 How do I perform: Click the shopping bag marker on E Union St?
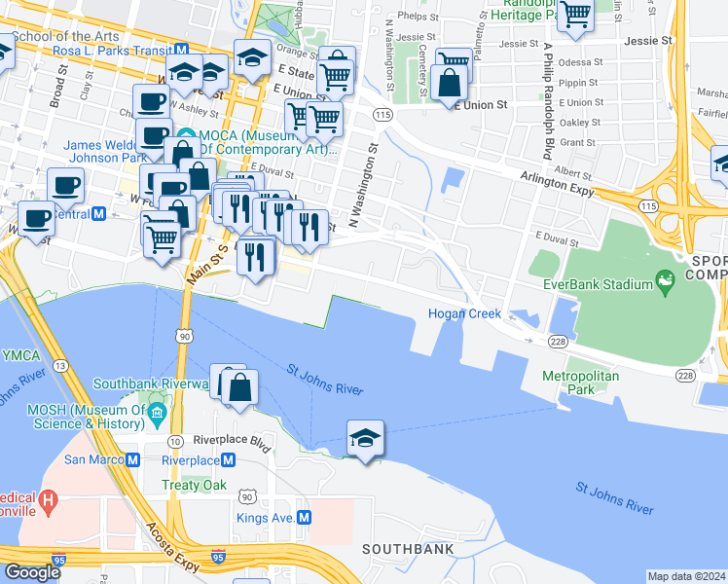(x=449, y=84)
